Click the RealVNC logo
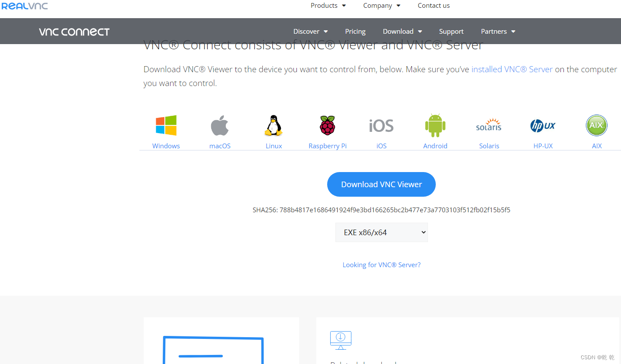 25,6
